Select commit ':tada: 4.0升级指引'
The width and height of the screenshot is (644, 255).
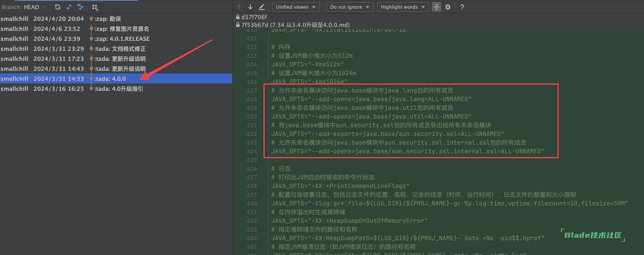[116, 89]
